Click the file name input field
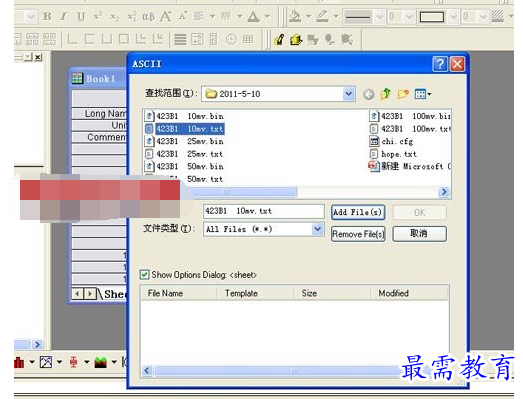 (264, 211)
